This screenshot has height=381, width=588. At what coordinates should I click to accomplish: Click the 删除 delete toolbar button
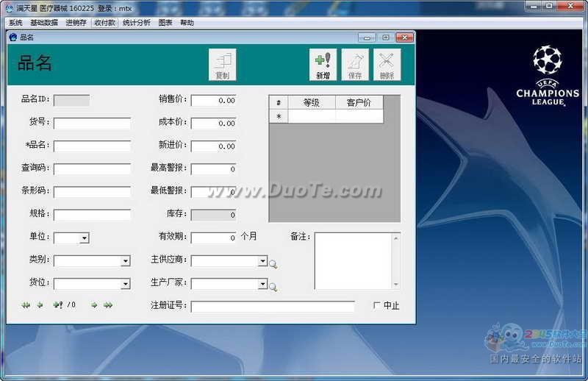pos(387,65)
